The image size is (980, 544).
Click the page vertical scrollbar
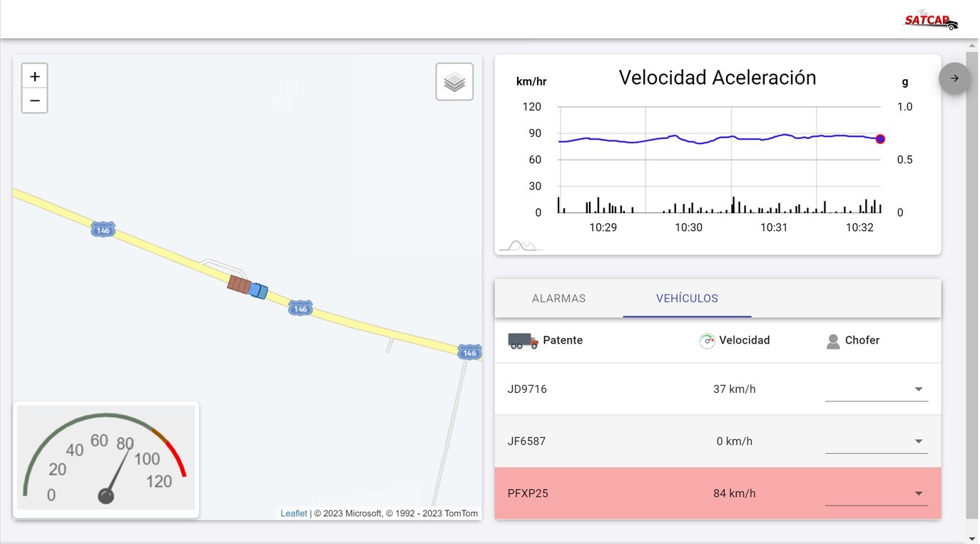[971, 285]
